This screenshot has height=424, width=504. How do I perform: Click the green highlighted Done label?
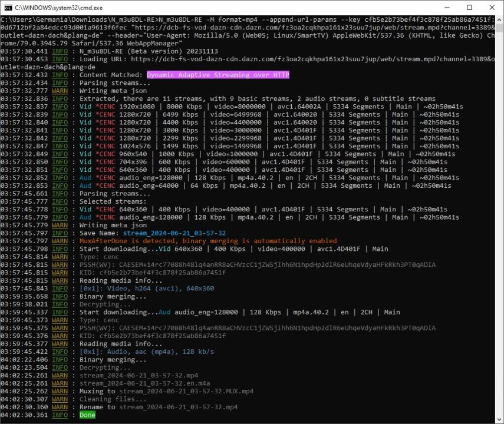(87, 415)
